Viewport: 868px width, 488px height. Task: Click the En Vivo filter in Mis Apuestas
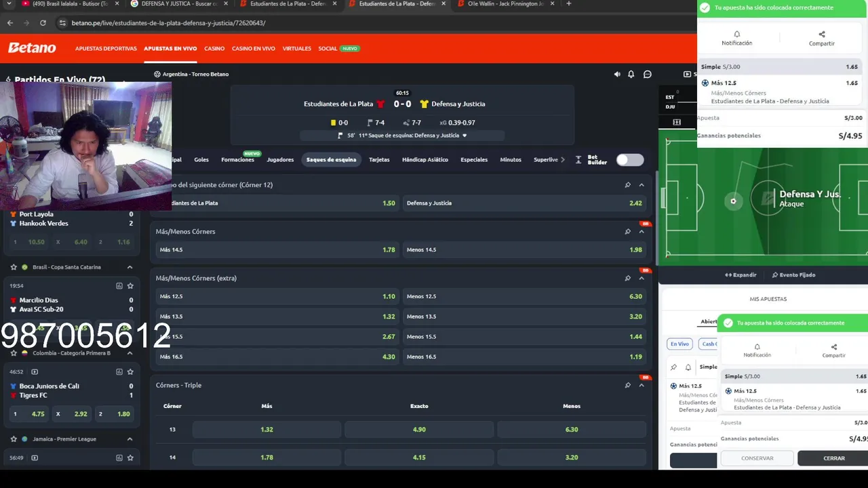[x=679, y=344]
